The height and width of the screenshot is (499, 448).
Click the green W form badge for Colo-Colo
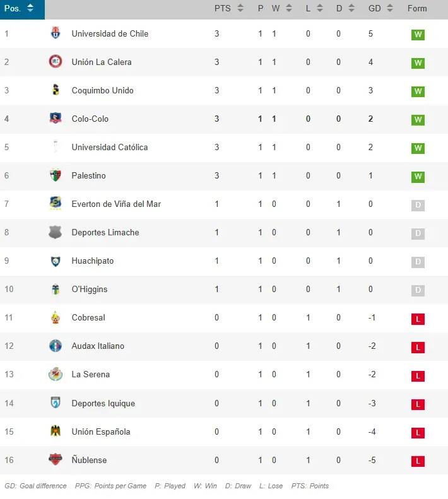click(x=417, y=120)
